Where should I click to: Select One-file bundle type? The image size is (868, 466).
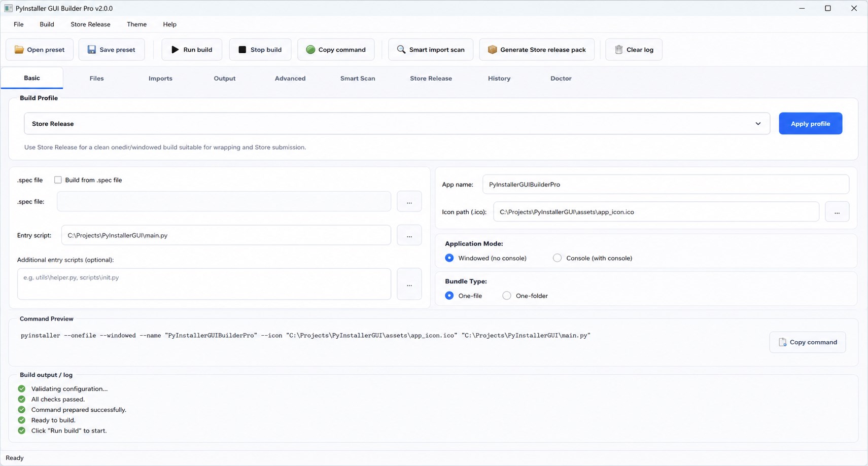[x=449, y=296]
